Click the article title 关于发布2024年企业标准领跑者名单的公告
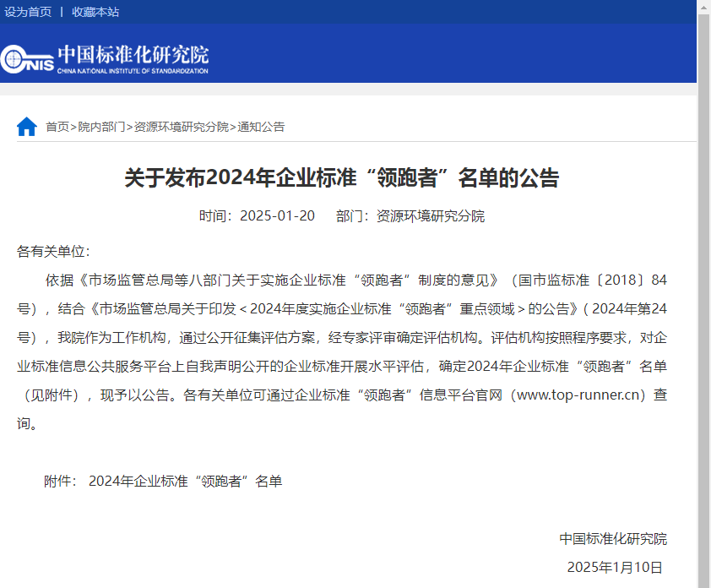 coord(341,177)
